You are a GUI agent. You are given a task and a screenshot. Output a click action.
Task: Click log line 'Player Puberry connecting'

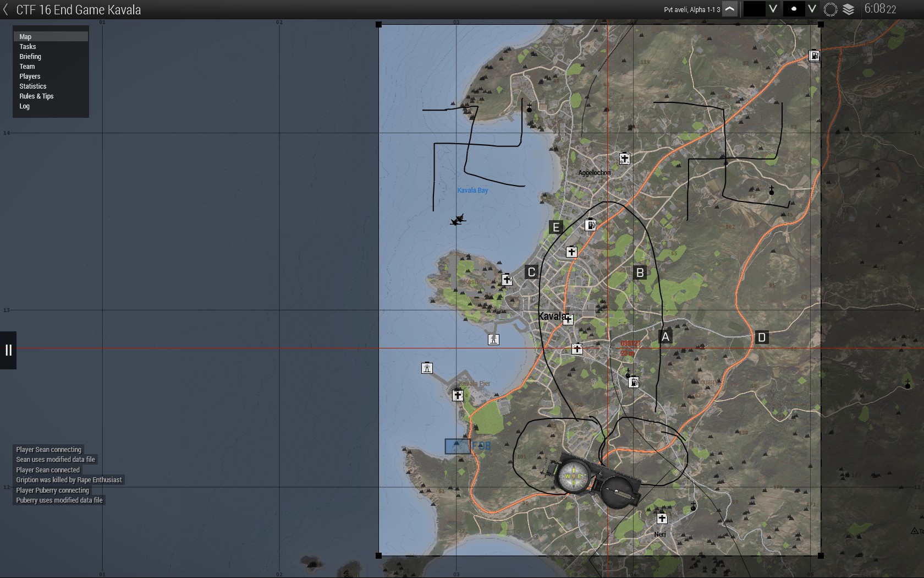(52, 490)
